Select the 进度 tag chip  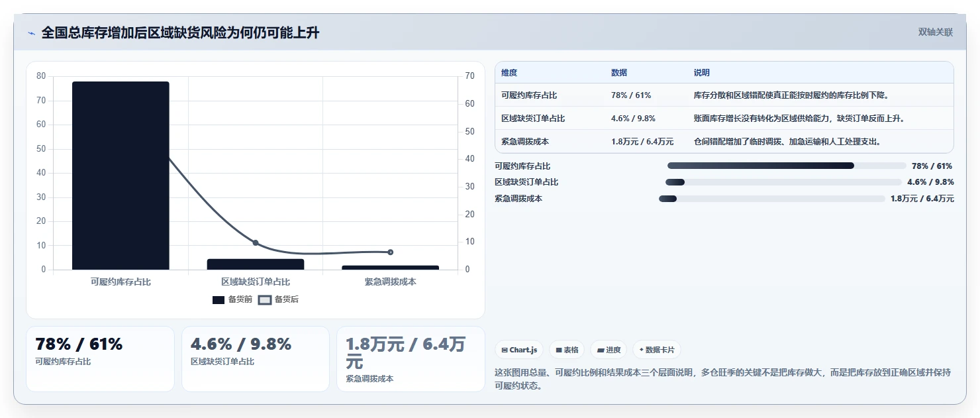(x=609, y=350)
